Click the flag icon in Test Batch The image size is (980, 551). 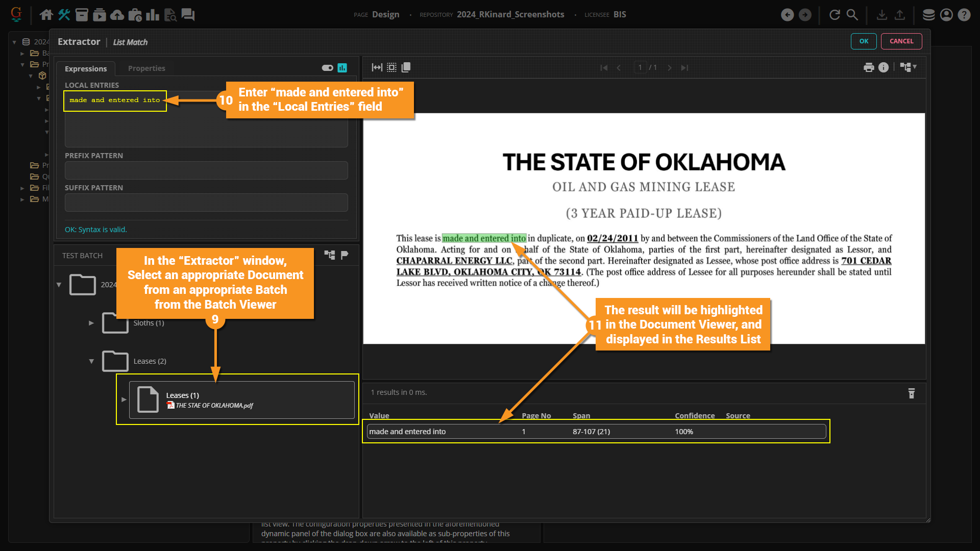coord(345,255)
